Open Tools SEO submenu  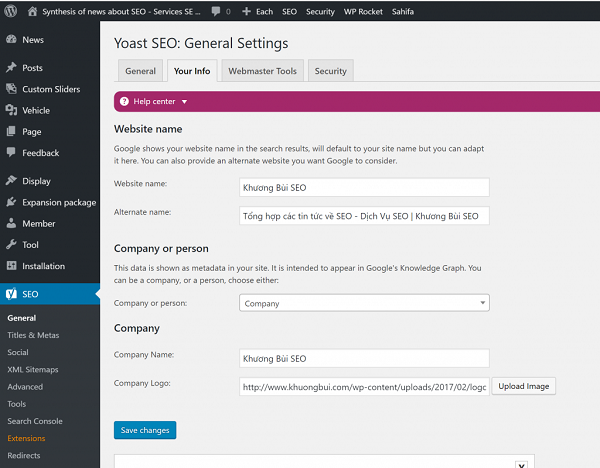[17, 404]
